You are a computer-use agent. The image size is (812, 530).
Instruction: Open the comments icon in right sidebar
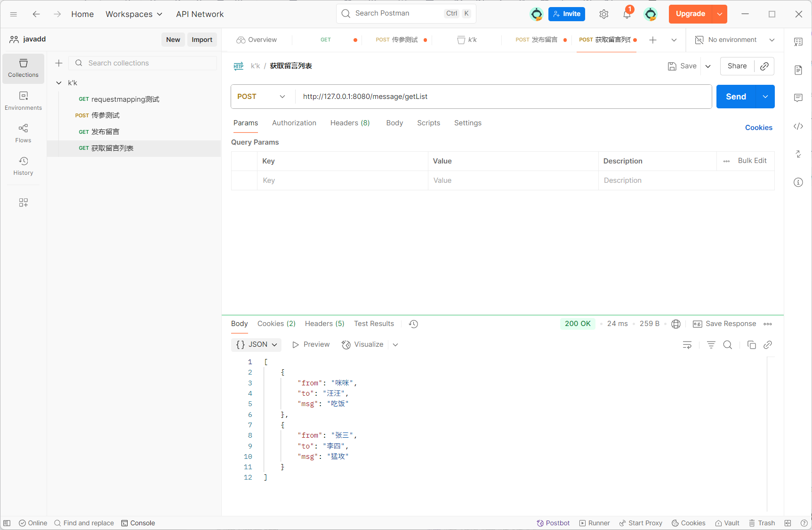click(798, 98)
